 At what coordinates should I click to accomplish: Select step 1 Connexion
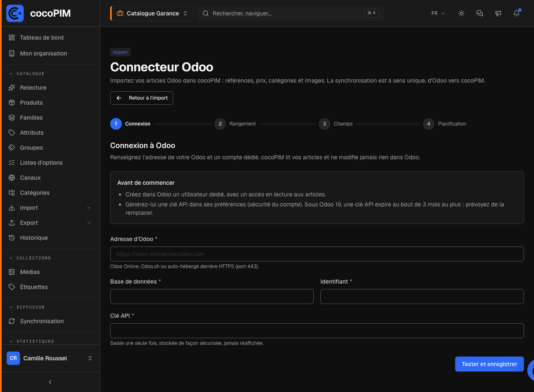tap(130, 124)
